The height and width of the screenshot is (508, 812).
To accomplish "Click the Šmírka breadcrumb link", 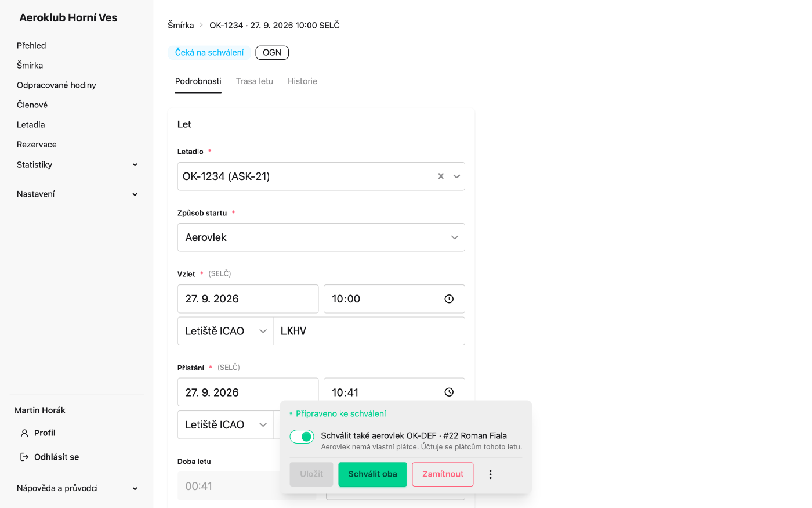I will click(181, 25).
